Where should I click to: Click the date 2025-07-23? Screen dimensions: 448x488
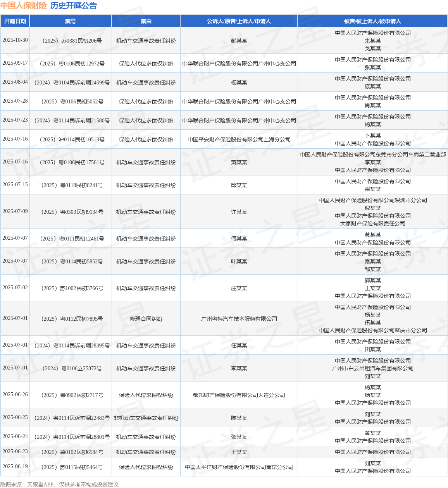[15, 120]
